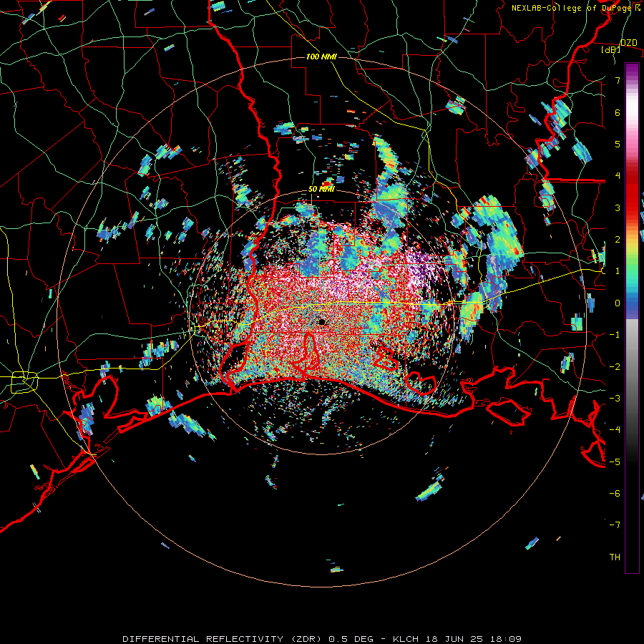This screenshot has width=644, height=644.
Task: Click the 50 NMI range ring label
Action: pos(321,190)
